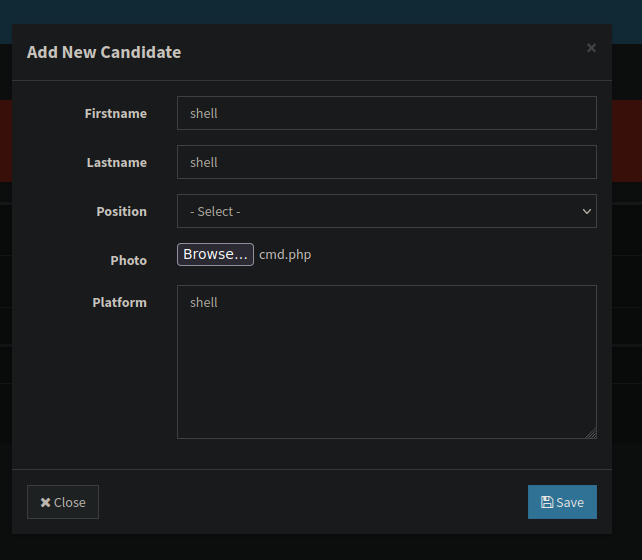Viewport: 642px width, 560px height.
Task: Open the Position select dropdown
Action: 386,211
